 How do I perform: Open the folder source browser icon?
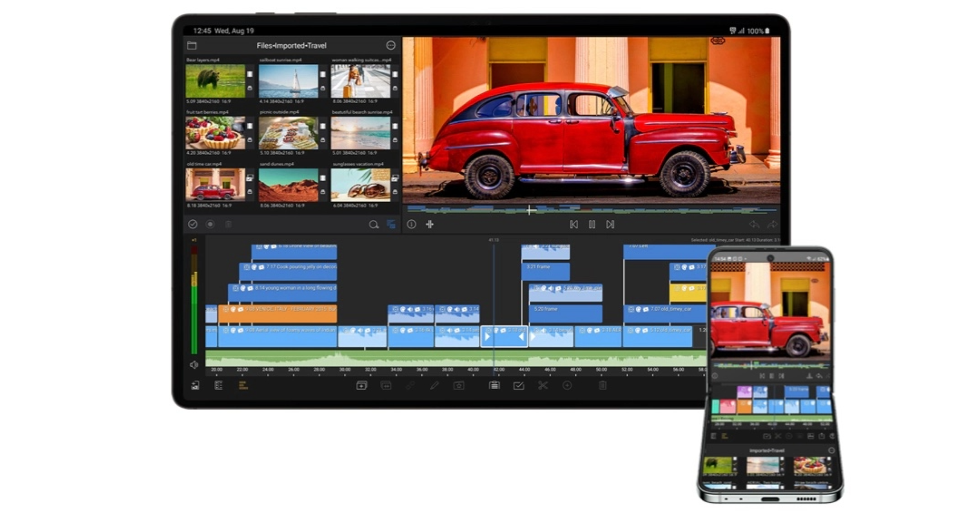192,45
